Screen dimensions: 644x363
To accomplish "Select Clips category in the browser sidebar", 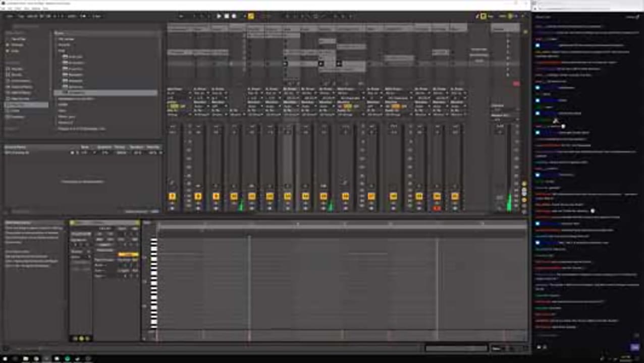I will pyautogui.click(x=15, y=111).
